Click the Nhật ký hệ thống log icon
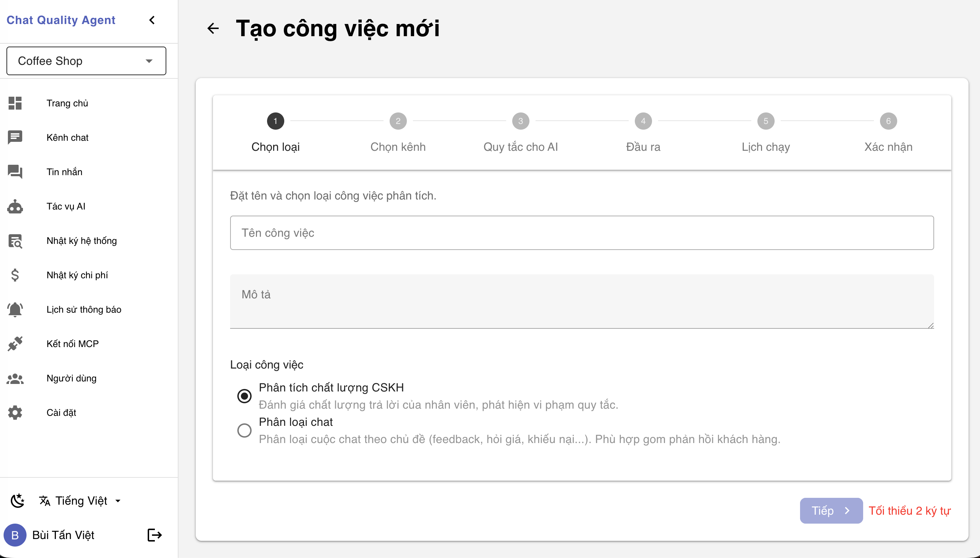 pyautogui.click(x=15, y=241)
